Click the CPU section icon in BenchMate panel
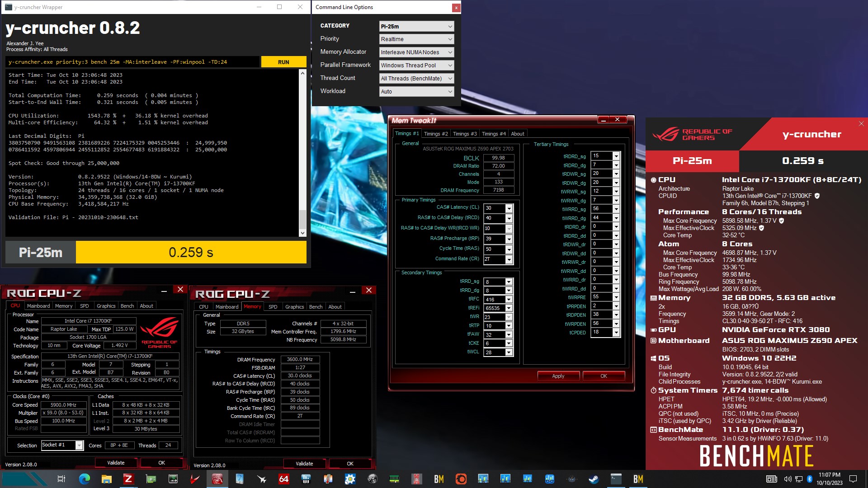The height and width of the screenshot is (488, 868). coord(653,180)
